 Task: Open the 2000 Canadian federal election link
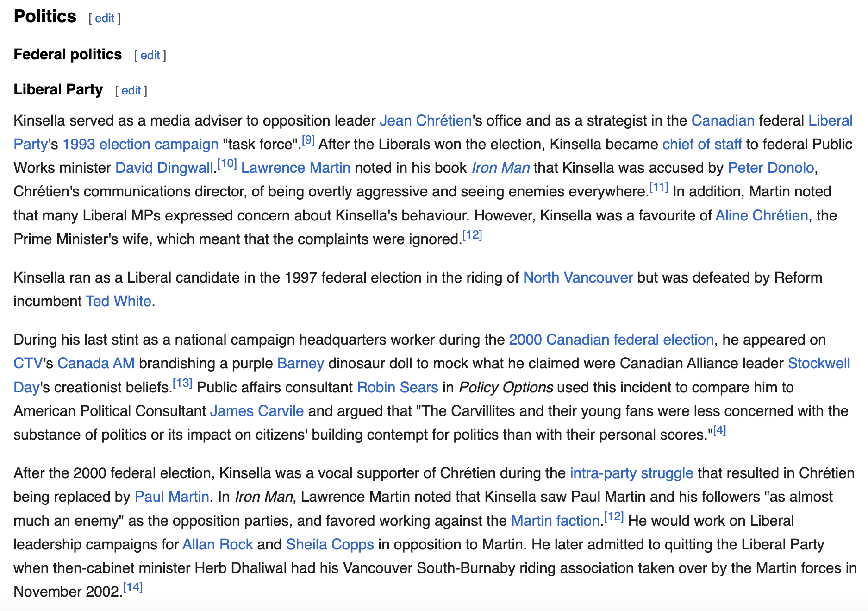[611, 340]
